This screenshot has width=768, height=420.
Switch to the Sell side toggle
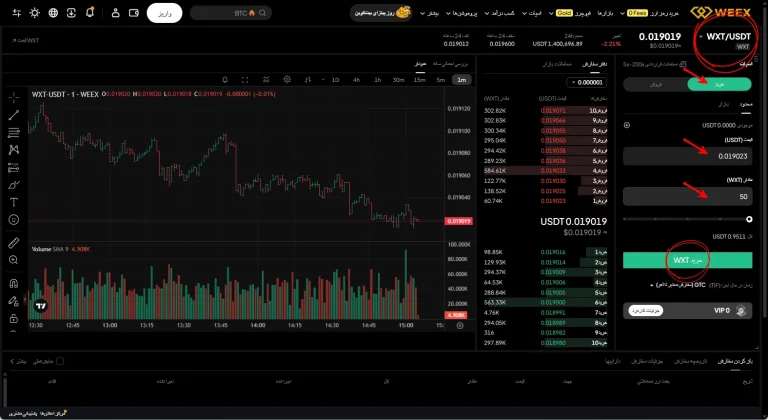(655, 84)
